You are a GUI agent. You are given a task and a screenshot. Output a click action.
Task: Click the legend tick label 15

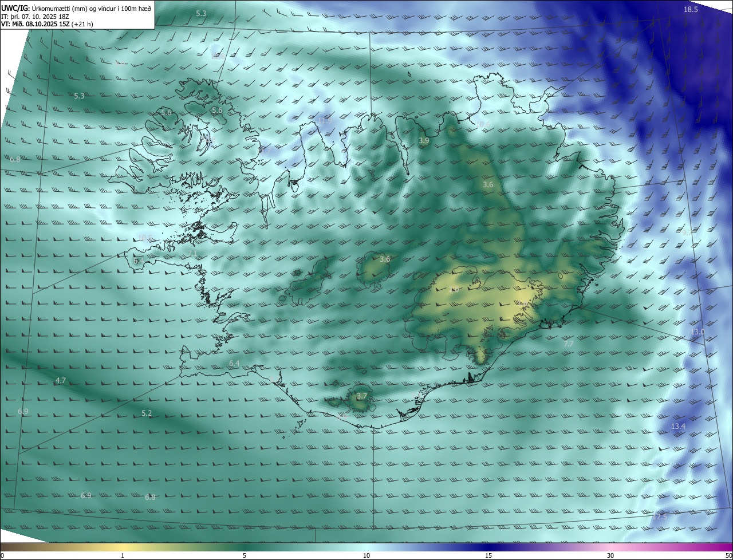click(488, 555)
